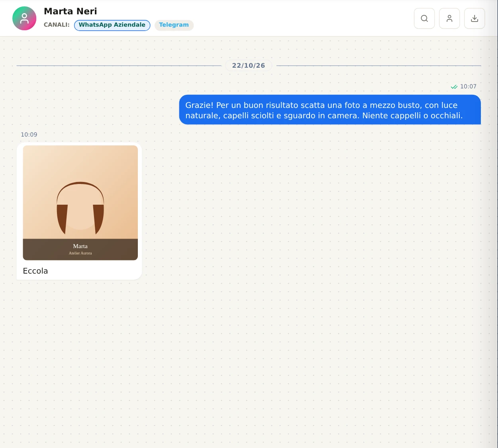498x448 pixels.
Task: Click the date label 22/10/26
Action: [x=249, y=65]
